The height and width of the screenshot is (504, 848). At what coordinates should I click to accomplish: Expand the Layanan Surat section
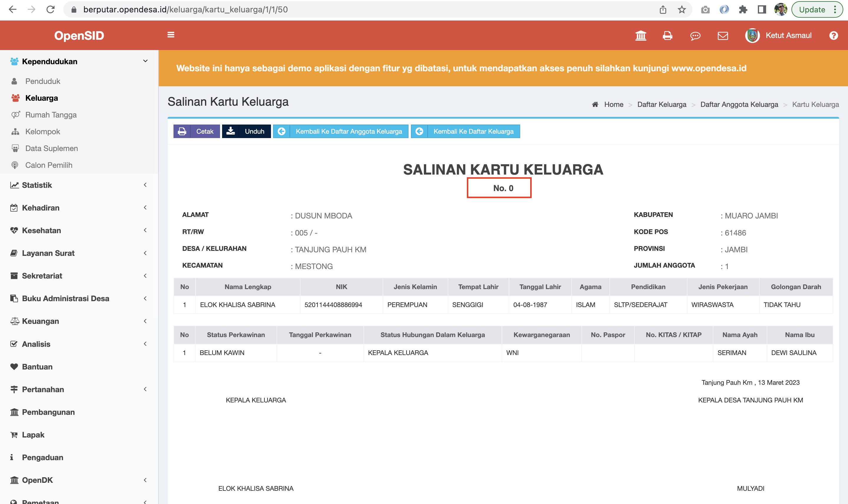(48, 253)
